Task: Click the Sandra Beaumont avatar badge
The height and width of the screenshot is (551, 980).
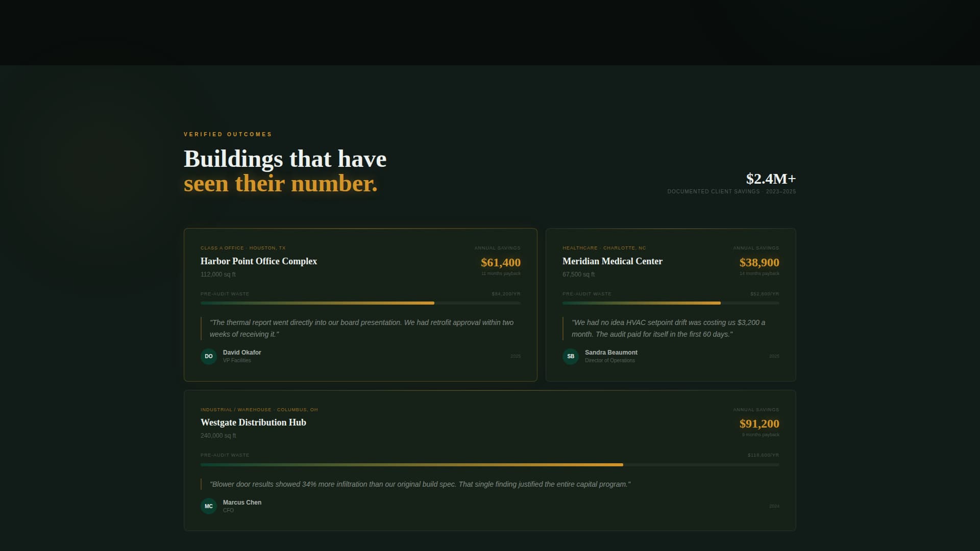Action: [570, 356]
